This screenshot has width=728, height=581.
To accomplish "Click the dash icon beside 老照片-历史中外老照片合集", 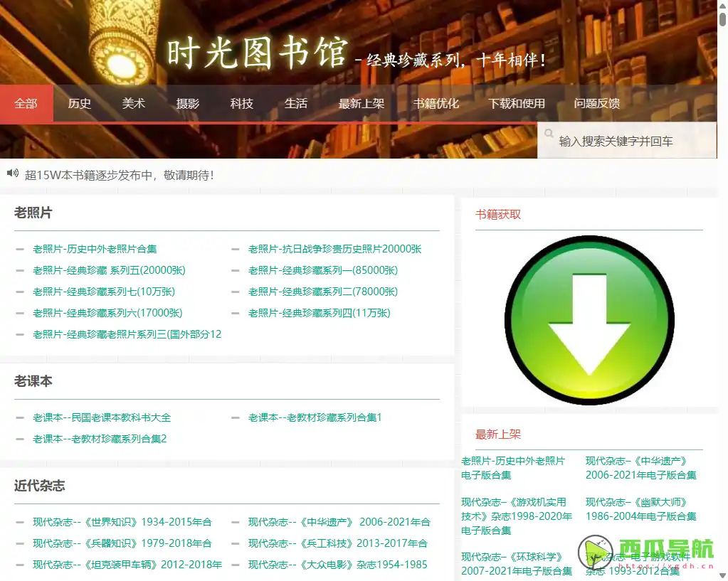I will [x=20, y=249].
